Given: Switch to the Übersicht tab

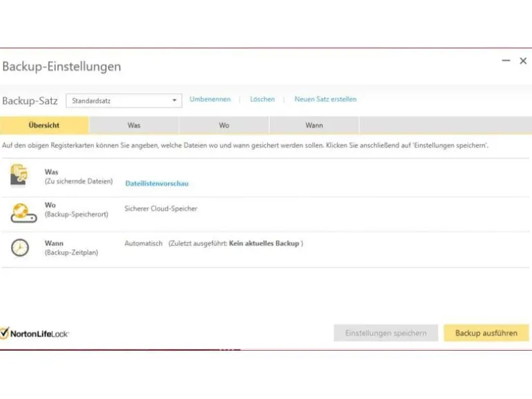Looking at the screenshot, I should point(44,125).
